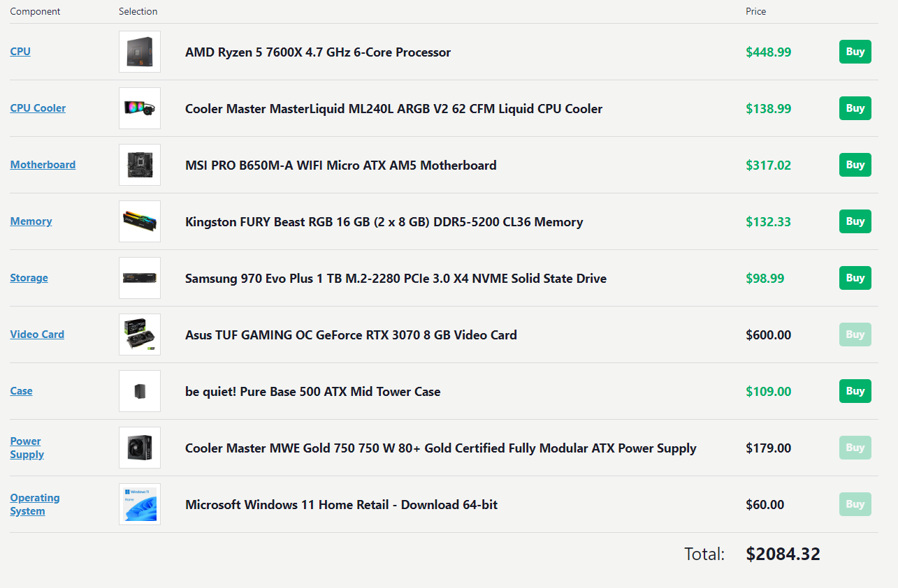This screenshot has width=898, height=588.
Task: Open the Cooler Master liquid cooler thumbnail
Action: pyautogui.click(x=140, y=108)
